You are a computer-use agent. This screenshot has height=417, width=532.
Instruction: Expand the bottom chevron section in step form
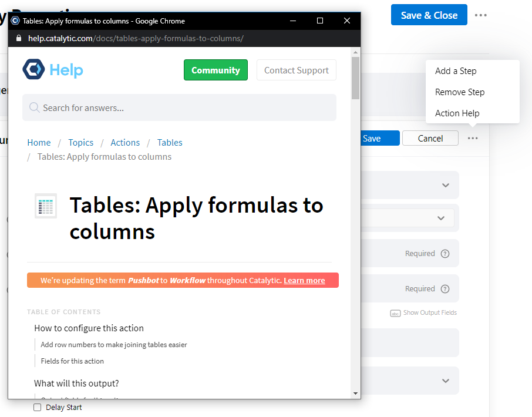coord(446,381)
